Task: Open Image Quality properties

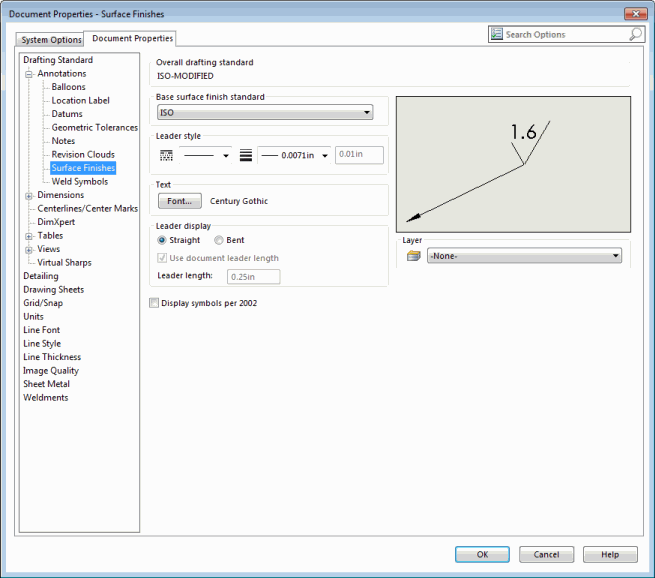Action: [x=51, y=370]
